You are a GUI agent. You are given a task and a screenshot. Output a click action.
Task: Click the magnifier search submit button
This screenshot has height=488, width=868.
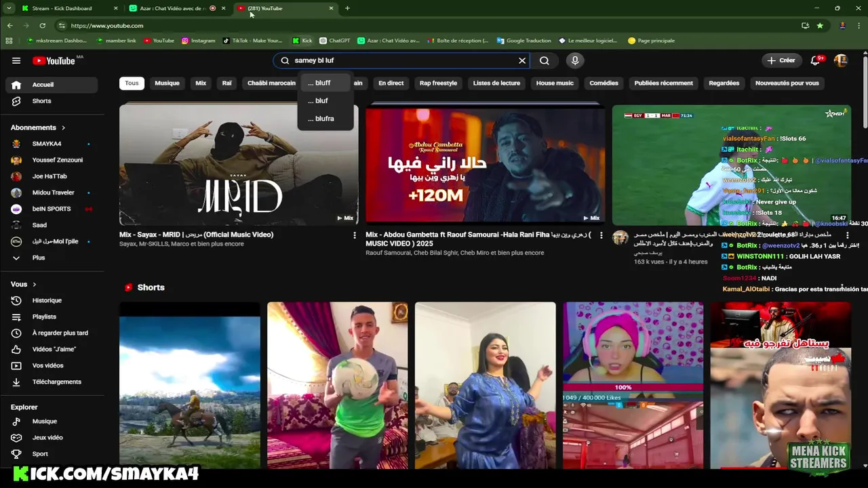tap(545, 60)
